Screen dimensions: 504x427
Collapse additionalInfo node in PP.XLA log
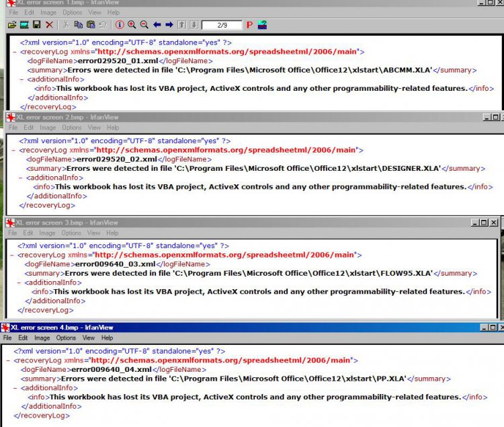15,389
